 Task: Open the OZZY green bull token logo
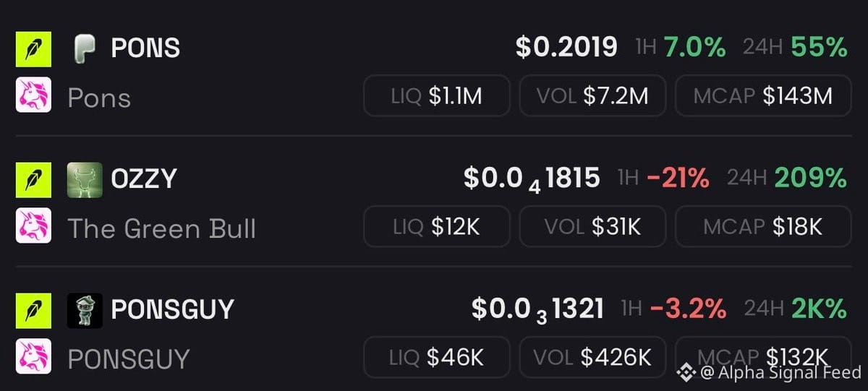pyautogui.click(x=85, y=180)
